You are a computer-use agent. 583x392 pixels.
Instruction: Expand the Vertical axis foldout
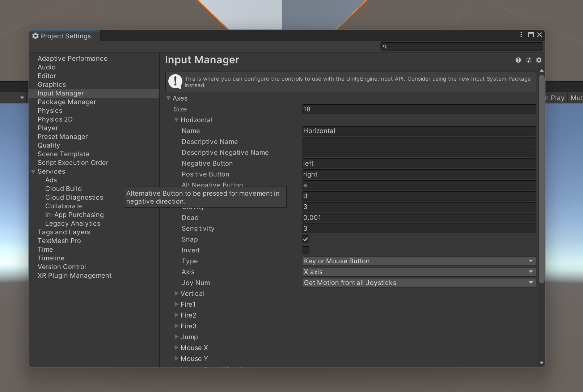click(177, 293)
